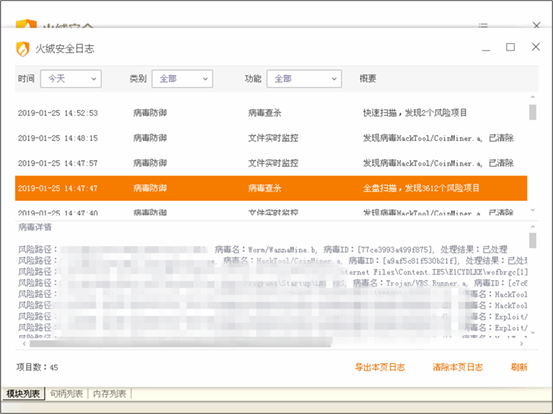Select the 14:52:53 quick scan log entry
This screenshot has width=553, height=414.
[x=271, y=113]
